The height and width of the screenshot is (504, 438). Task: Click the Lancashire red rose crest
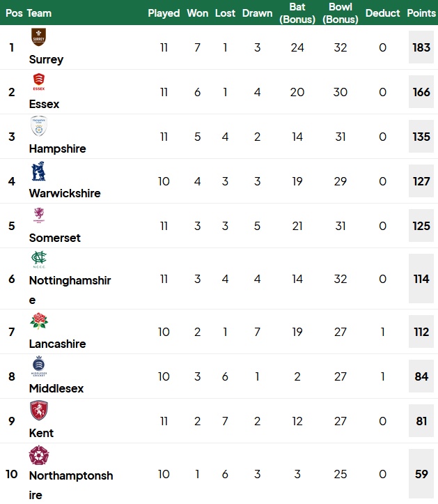39,321
